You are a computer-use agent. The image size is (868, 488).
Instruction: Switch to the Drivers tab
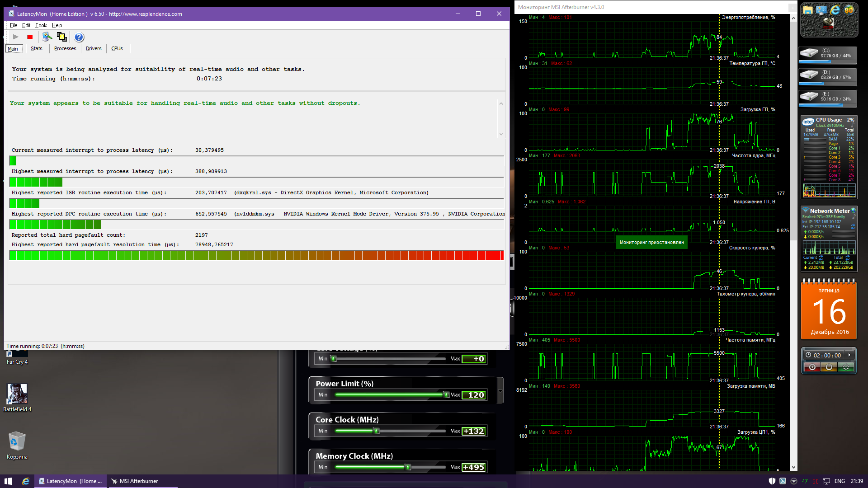[x=94, y=49]
